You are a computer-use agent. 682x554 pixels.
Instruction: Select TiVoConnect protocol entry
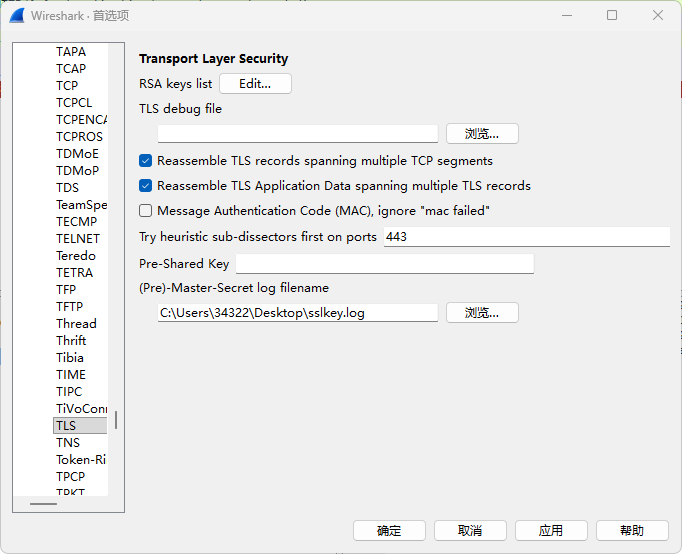coord(81,408)
